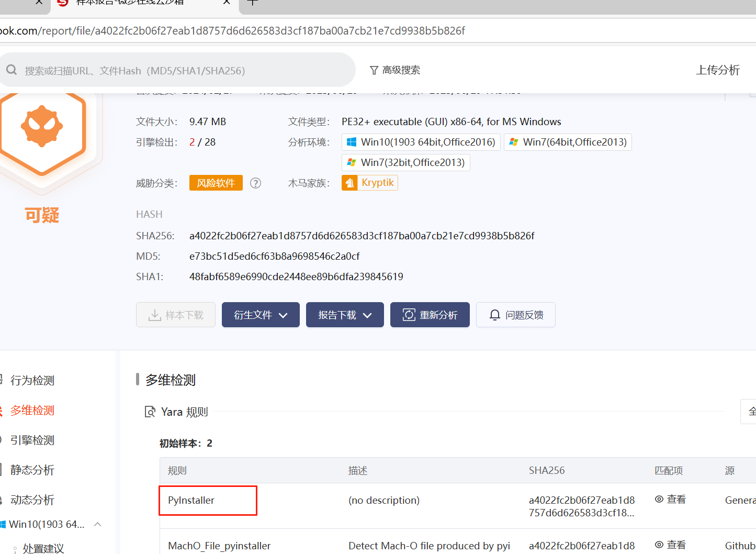Select the MD5 hash value
The height and width of the screenshot is (554, 756).
(x=275, y=256)
